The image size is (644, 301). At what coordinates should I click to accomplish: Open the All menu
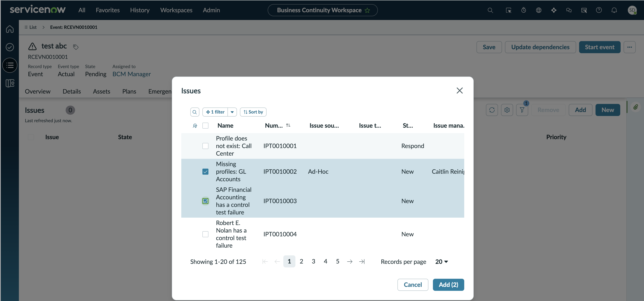click(x=82, y=10)
